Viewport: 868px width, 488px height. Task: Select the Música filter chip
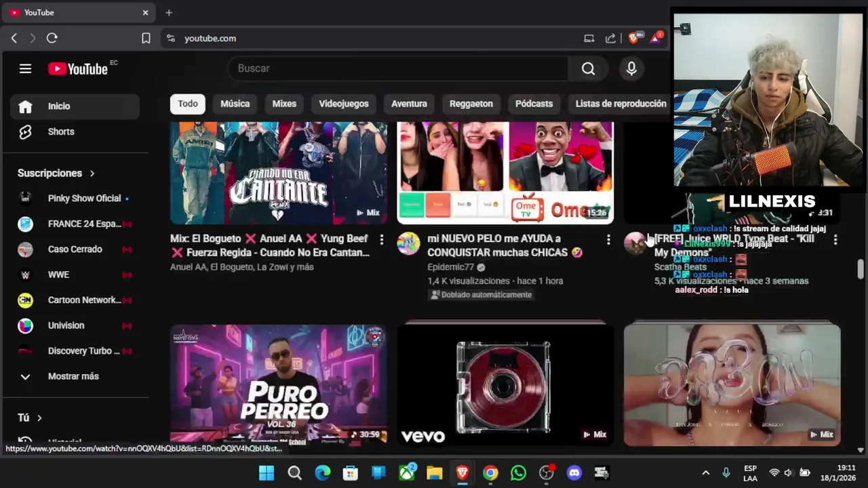(x=235, y=104)
